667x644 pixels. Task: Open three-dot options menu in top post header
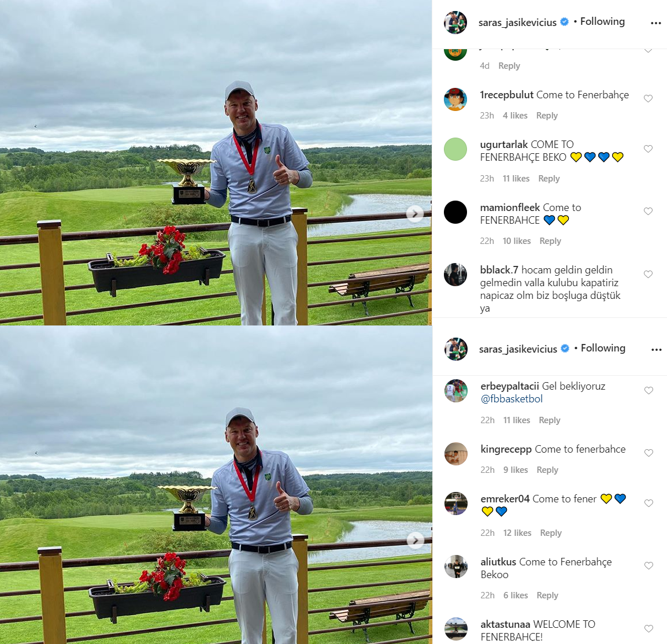click(x=656, y=23)
